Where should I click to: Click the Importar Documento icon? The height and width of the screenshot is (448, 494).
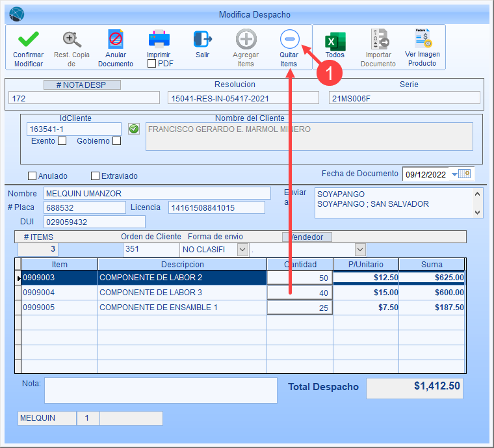pyautogui.click(x=380, y=39)
